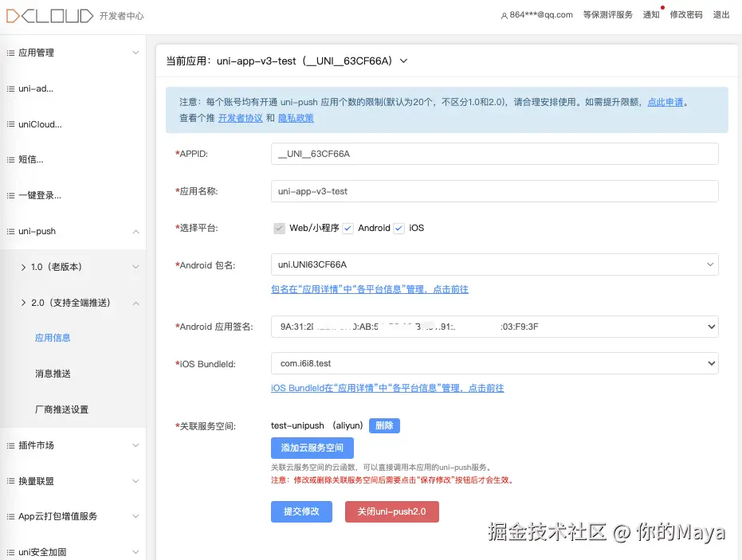
Task: Click 添加云服务空间 button
Action: (312, 448)
